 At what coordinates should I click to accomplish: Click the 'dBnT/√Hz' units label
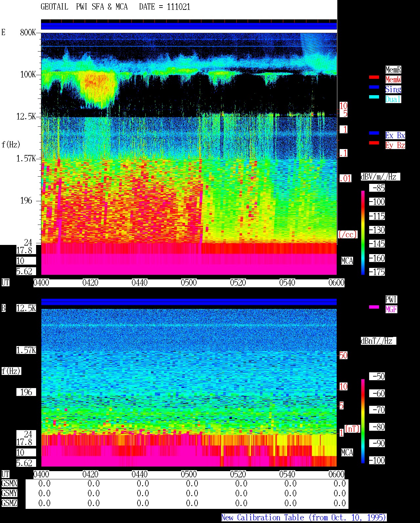(378, 341)
